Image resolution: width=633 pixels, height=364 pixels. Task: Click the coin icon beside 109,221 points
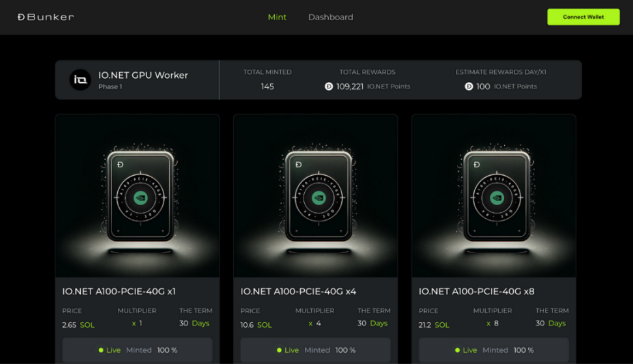329,86
